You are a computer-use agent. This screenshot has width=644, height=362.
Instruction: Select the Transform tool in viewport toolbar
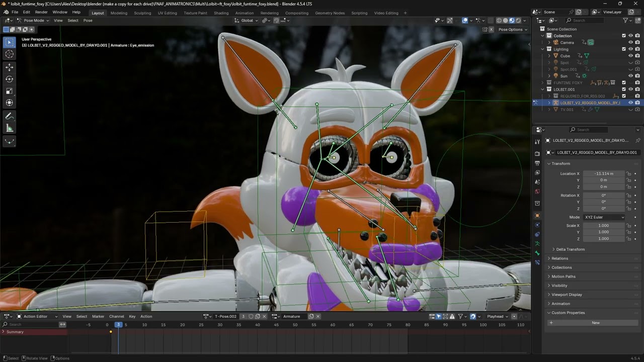(9, 103)
